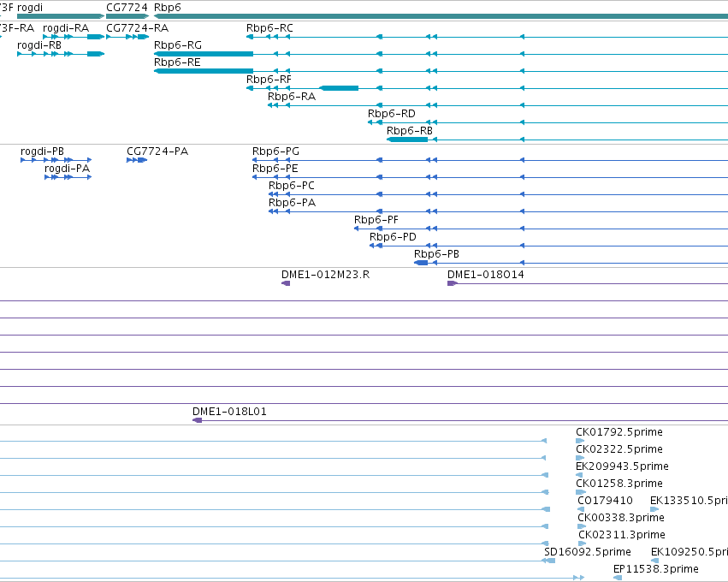Select the Rbp6-PG protein label
This screenshot has height=582, width=728.
click(275, 151)
